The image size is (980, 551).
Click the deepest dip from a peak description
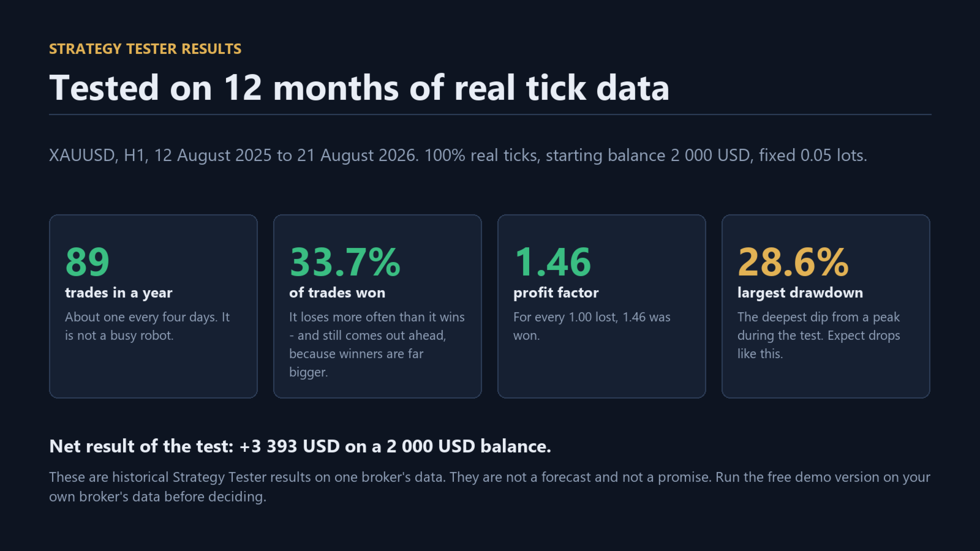coord(819,335)
